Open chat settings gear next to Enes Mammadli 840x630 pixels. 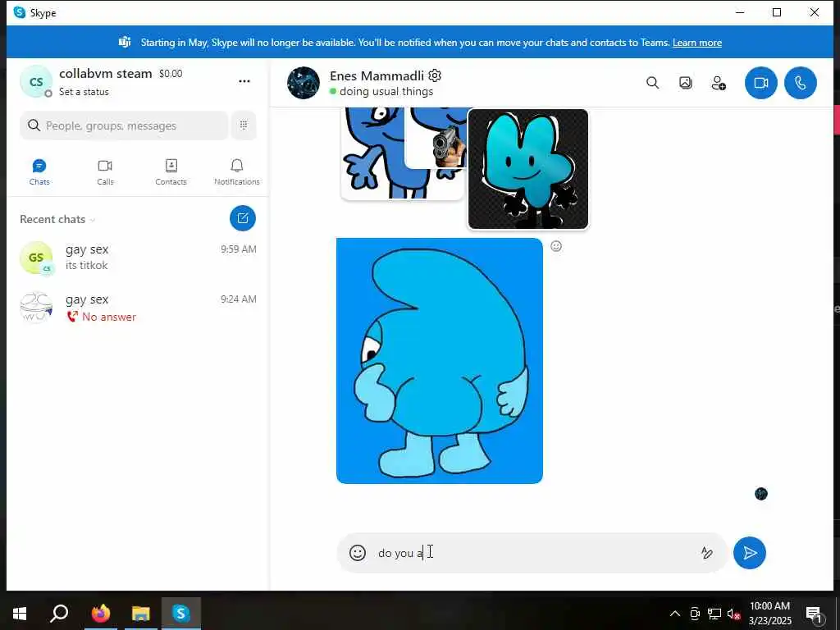tap(435, 75)
